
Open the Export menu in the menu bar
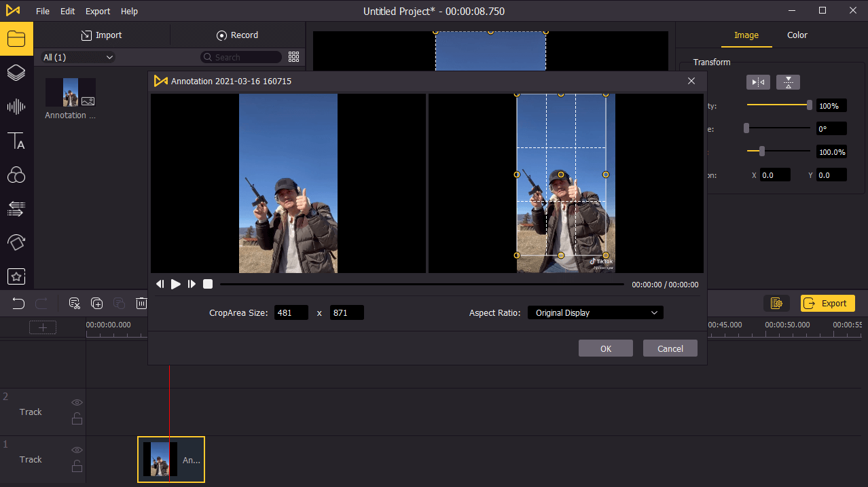click(x=97, y=11)
